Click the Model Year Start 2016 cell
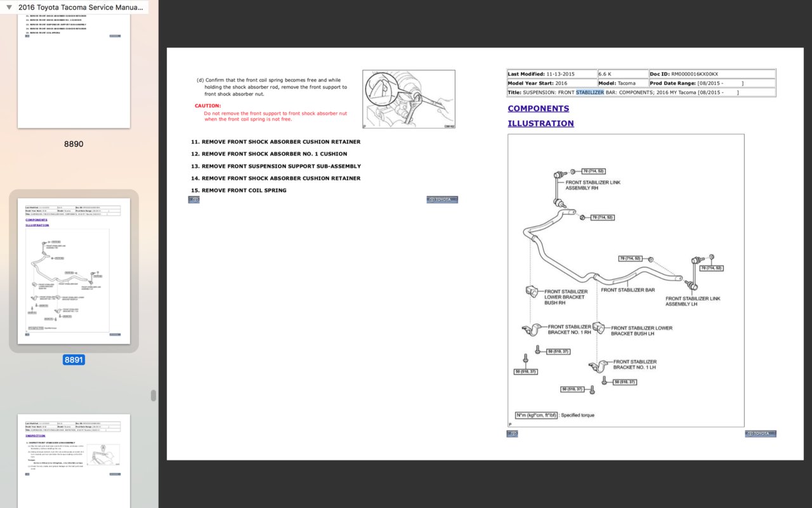The width and height of the screenshot is (812, 508). [x=552, y=83]
